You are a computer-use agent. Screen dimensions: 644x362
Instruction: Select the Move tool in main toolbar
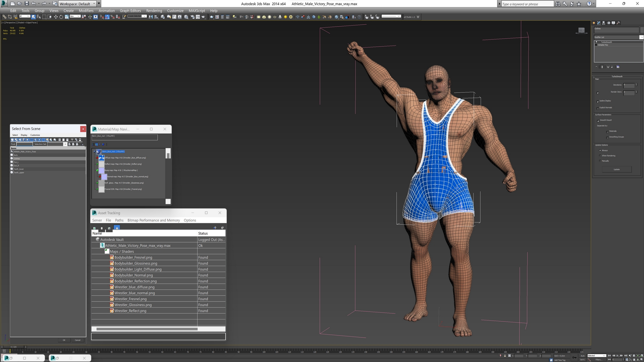click(56, 17)
